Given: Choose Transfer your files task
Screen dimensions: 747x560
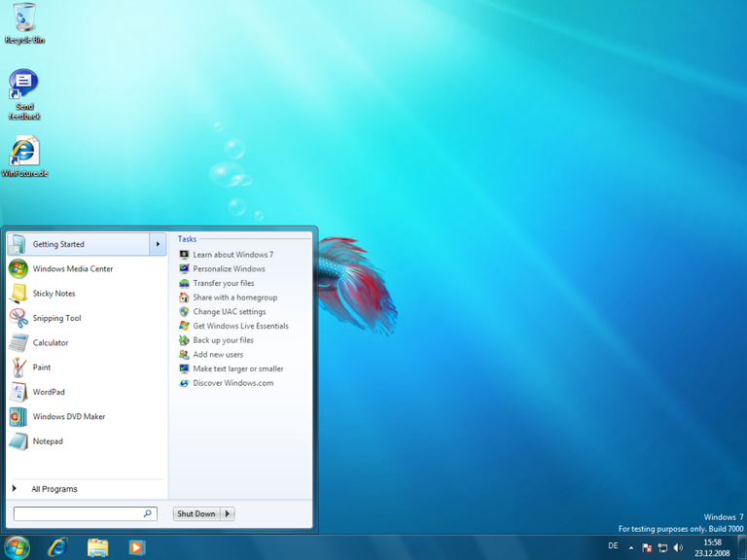Looking at the screenshot, I should pyautogui.click(x=216, y=283).
